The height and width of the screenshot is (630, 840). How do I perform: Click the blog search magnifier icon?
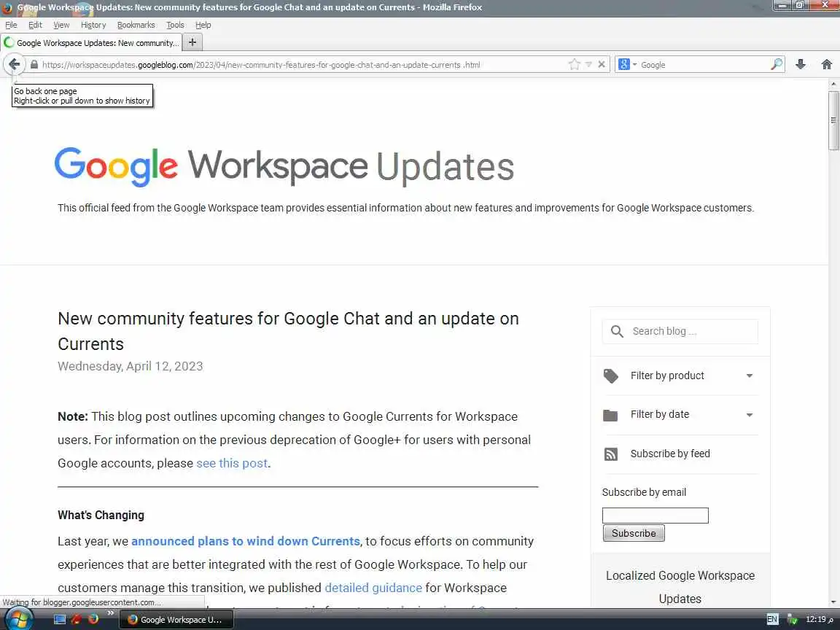tap(617, 331)
